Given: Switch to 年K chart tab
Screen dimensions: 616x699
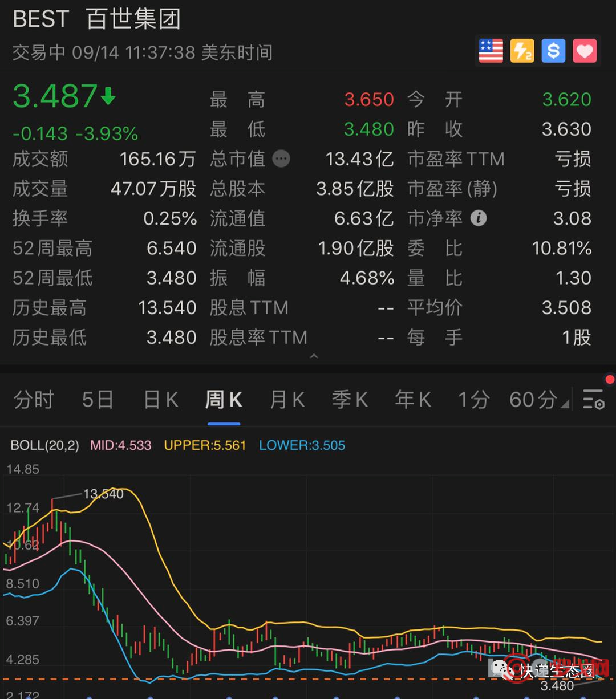Looking at the screenshot, I should pyautogui.click(x=413, y=400).
